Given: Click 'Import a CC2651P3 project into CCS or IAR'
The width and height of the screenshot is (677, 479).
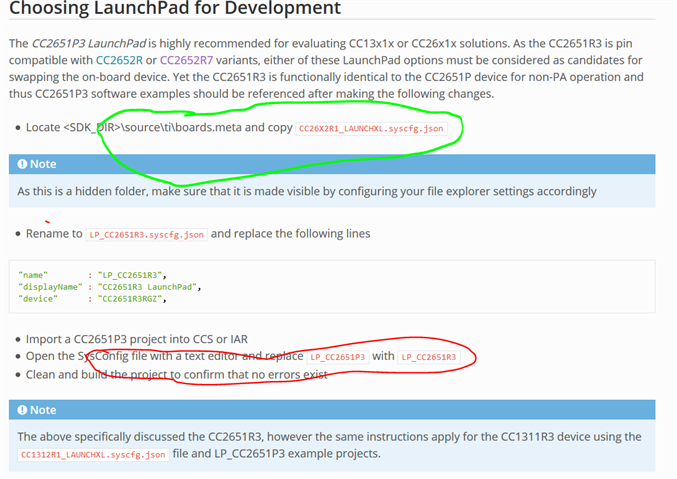Looking at the screenshot, I should point(137,339).
